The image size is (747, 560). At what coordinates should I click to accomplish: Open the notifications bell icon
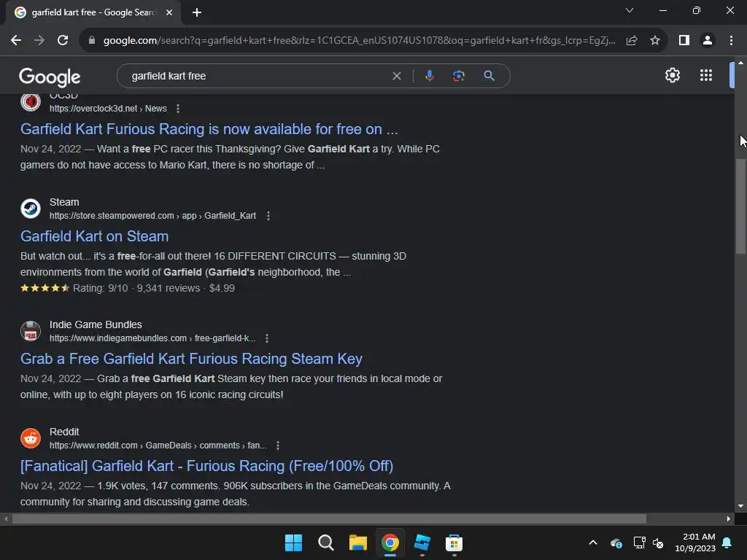click(x=727, y=542)
